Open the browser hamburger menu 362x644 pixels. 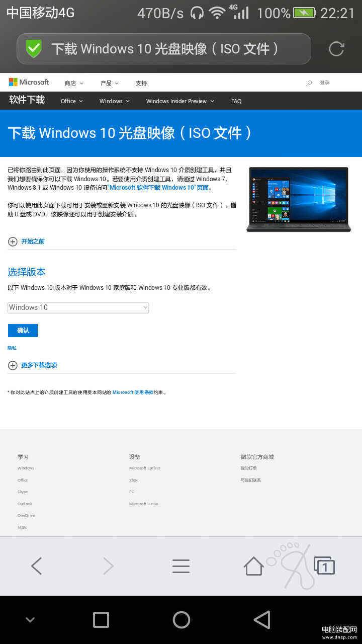pyautogui.click(x=181, y=566)
